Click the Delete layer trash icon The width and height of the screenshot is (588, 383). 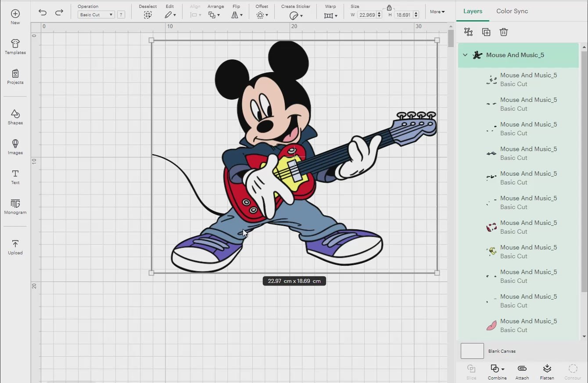point(503,32)
